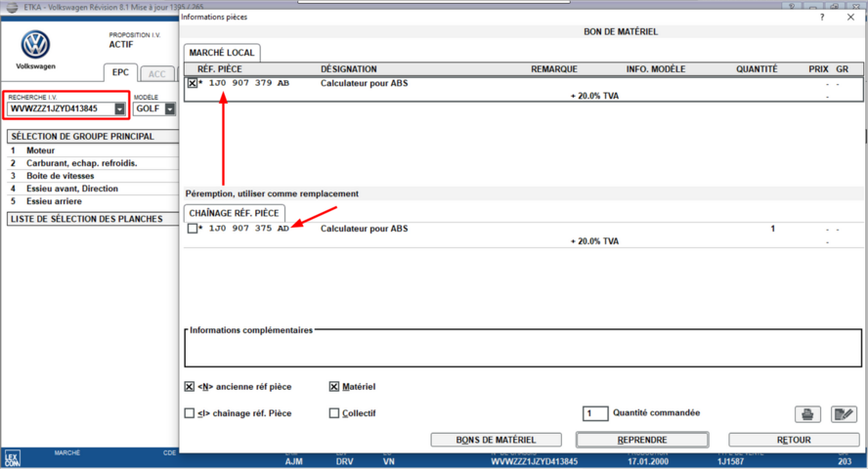Close the Informations pièces dialog

point(850,18)
